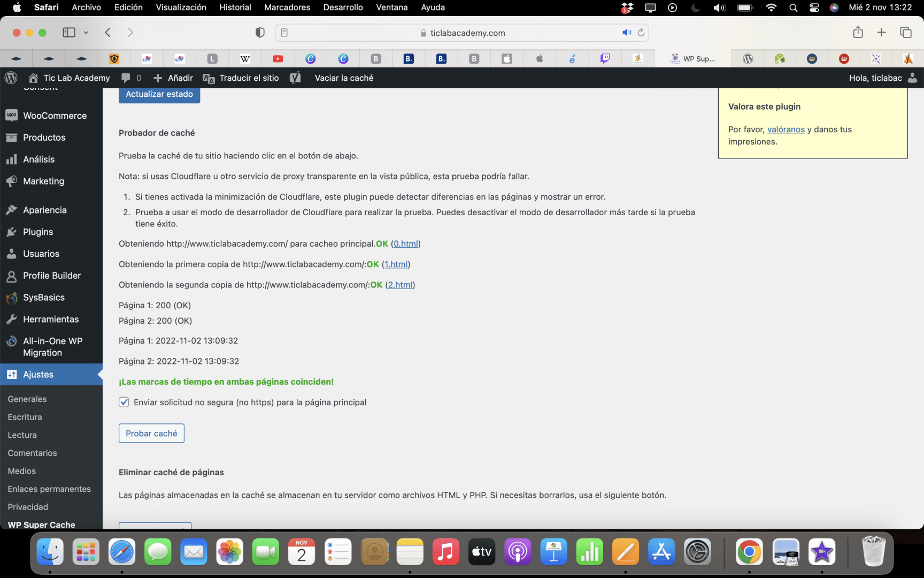924x578 pixels.
Task: Open the Visualización menu
Action: (181, 7)
